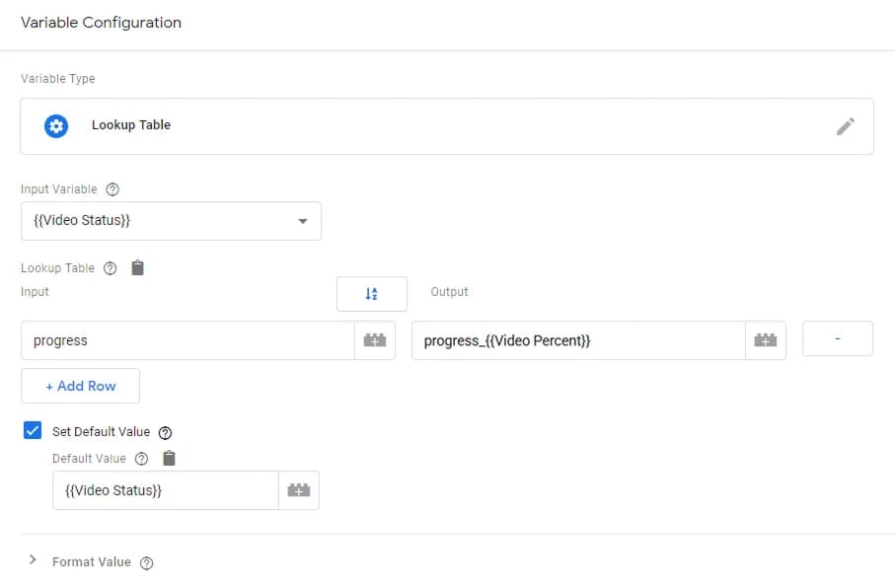Click the clipboard icon next to Default Value

[x=168, y=458]
